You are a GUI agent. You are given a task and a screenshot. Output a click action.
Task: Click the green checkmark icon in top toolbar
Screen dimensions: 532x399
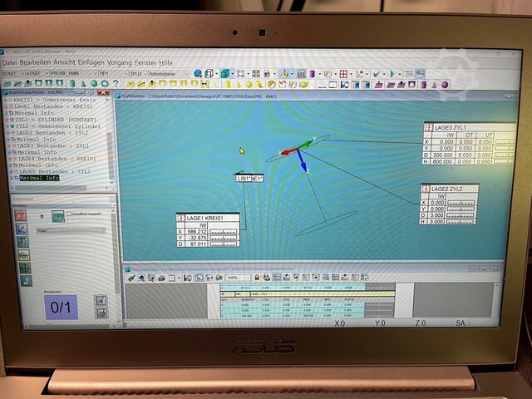coord(377,73)
